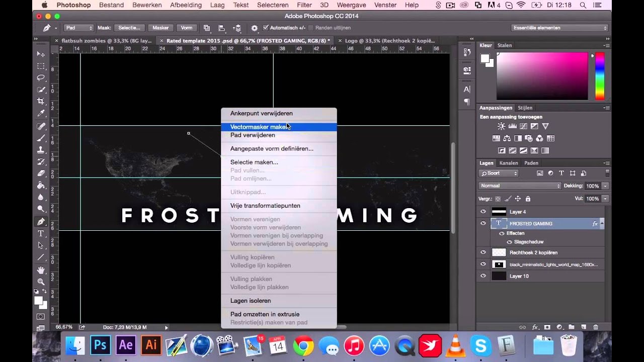Hide Layer 10 with its eye icon

click(x=484, y=276)
